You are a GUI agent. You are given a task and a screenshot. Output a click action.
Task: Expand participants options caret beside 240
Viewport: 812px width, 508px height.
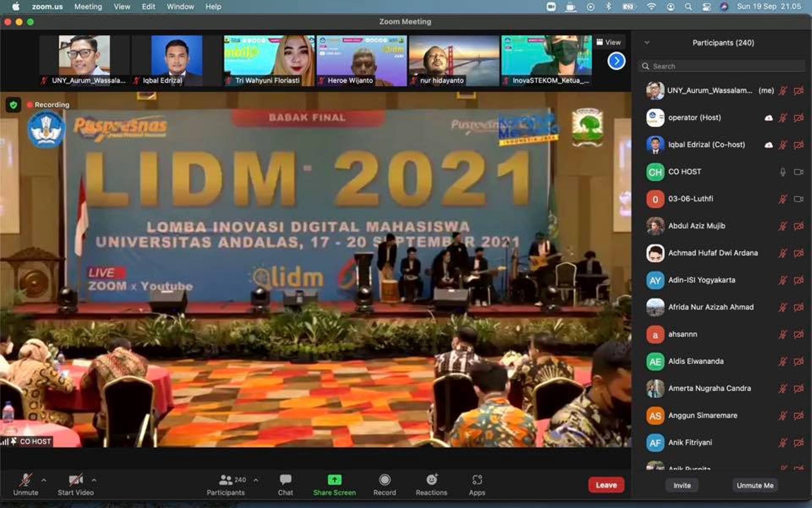256,480
